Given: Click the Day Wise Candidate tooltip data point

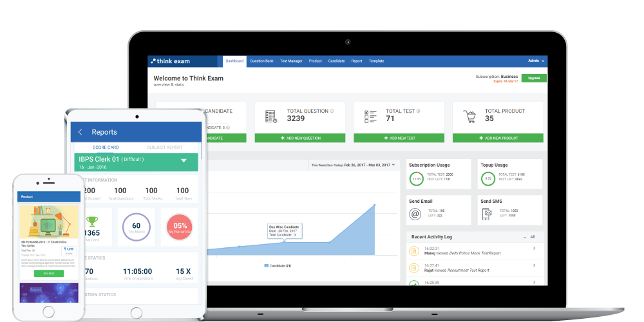Looking at the screenshot, I should click(284, 242).
